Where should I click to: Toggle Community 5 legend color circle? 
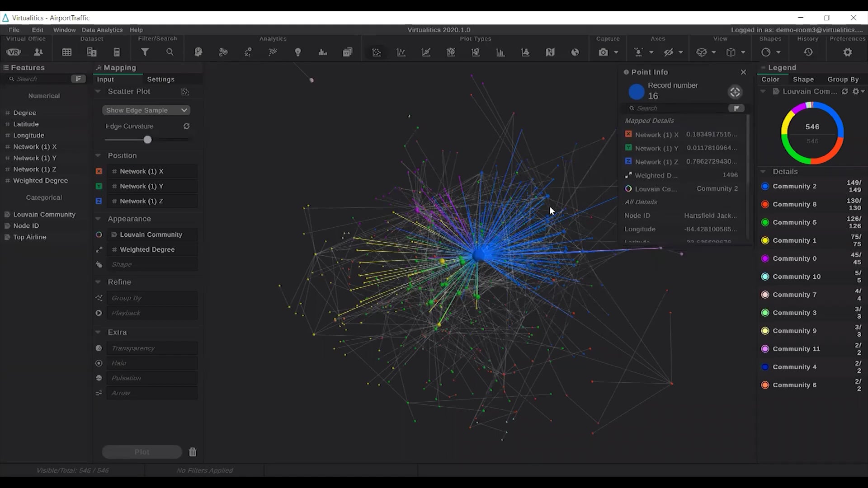(x=765, y=222)
